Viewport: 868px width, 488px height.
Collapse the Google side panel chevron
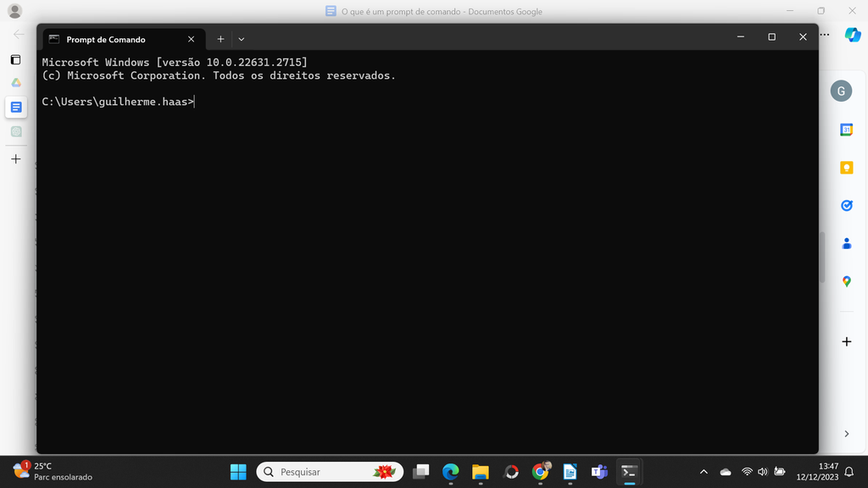point(846,434)
